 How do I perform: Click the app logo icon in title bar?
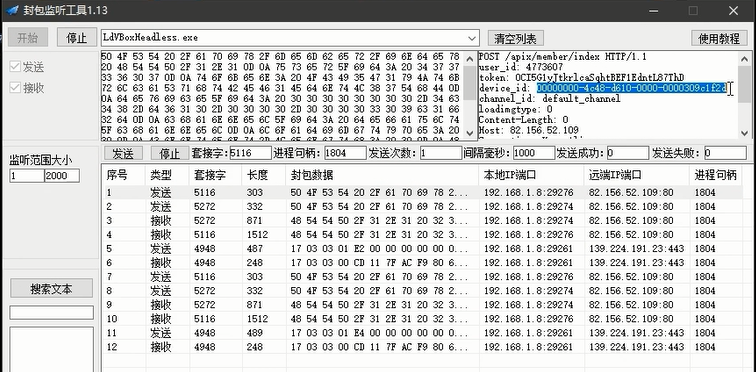tap(12, 10)
